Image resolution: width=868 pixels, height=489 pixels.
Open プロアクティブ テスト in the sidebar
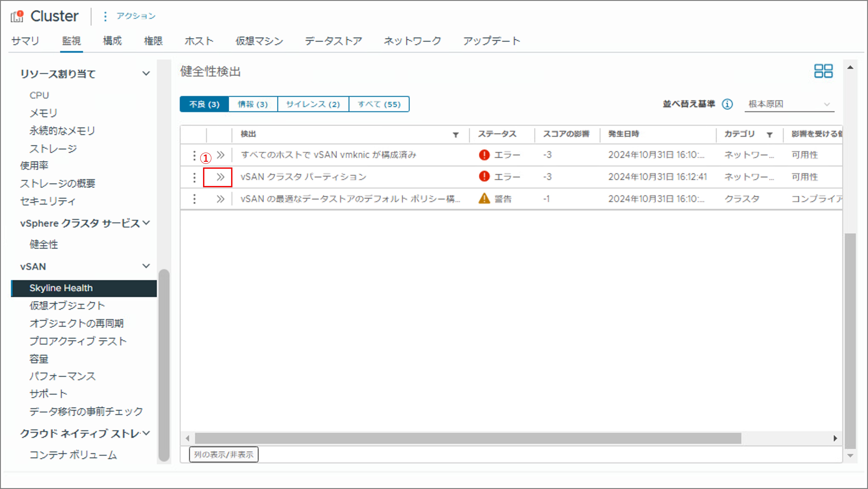(78, 341)
